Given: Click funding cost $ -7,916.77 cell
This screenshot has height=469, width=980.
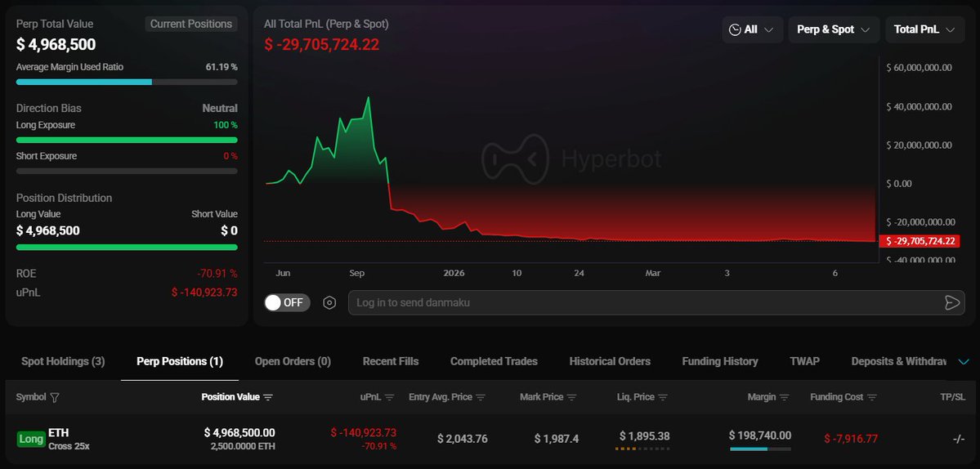Looking at the screenshot, I should click(851, 439).
